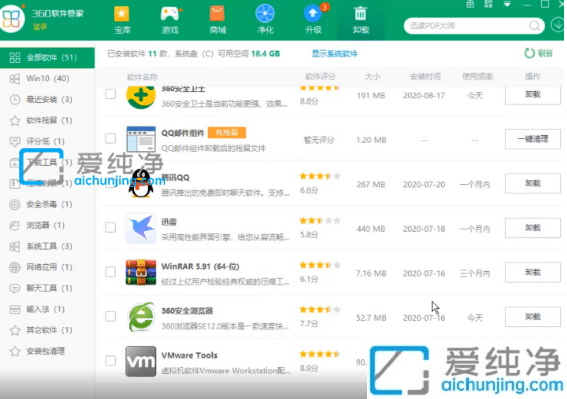This screenshot has width=567, height=399.
Task: Select 评分低 (1) category
Action: 47,141
